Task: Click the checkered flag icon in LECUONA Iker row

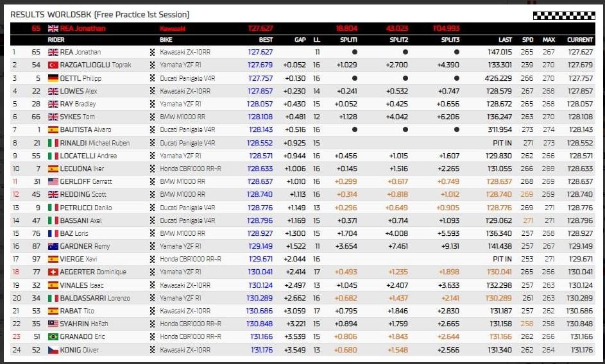Action: [153, 169]
